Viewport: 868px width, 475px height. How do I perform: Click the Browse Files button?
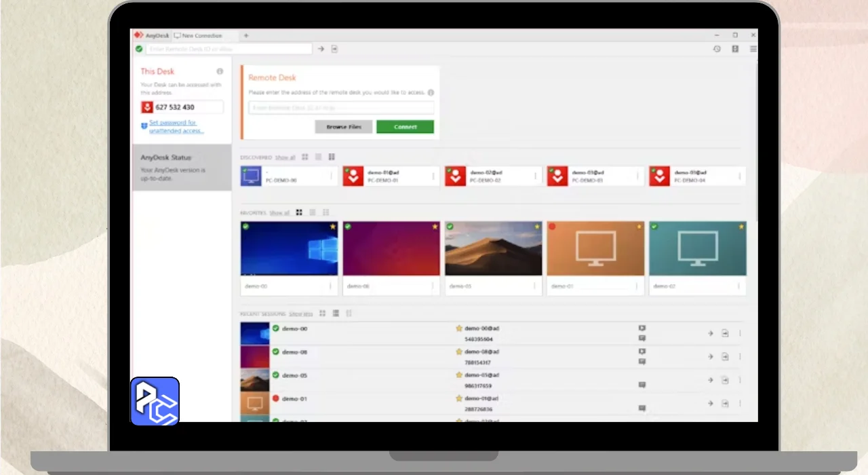tap(344, 127)
